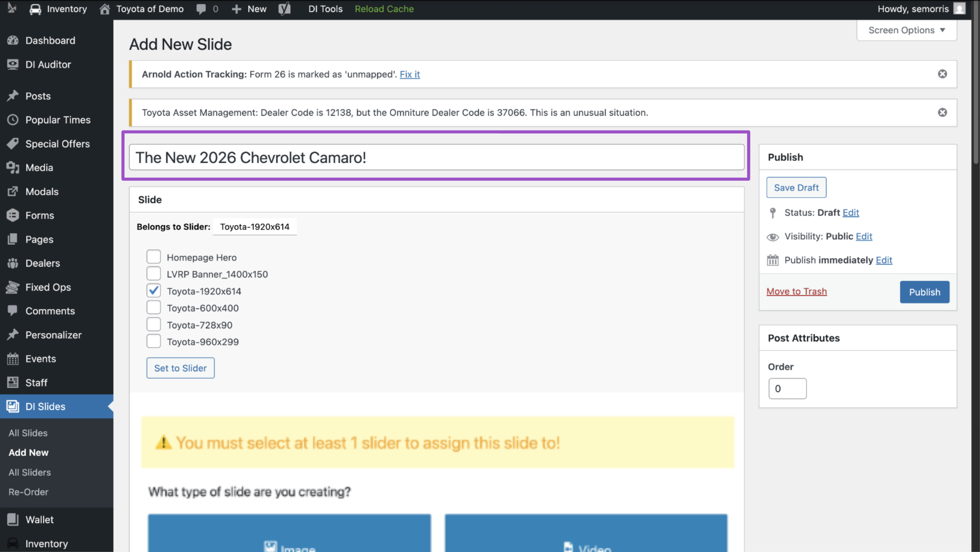
Task: Open All Slides submenu item
Action: [x=28, y=433]
